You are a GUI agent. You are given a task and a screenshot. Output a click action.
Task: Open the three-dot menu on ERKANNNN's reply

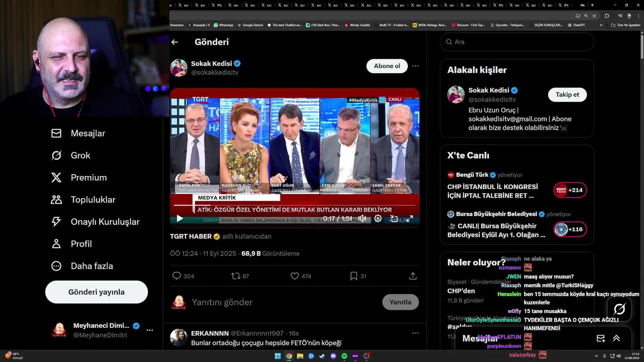(x=415, y=333)
